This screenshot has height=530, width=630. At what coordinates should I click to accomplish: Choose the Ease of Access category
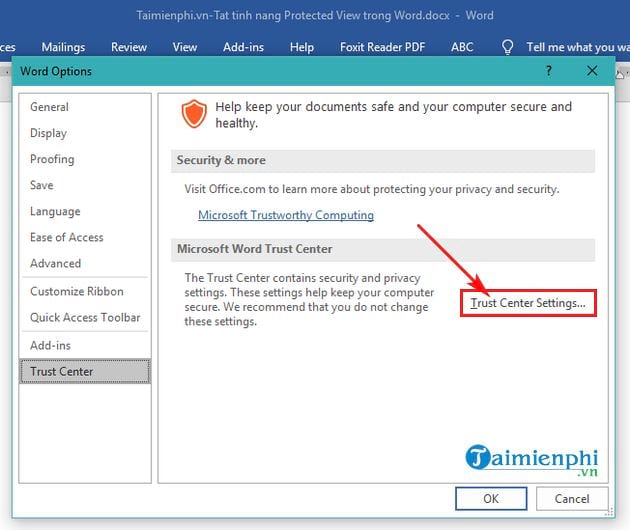67,237
